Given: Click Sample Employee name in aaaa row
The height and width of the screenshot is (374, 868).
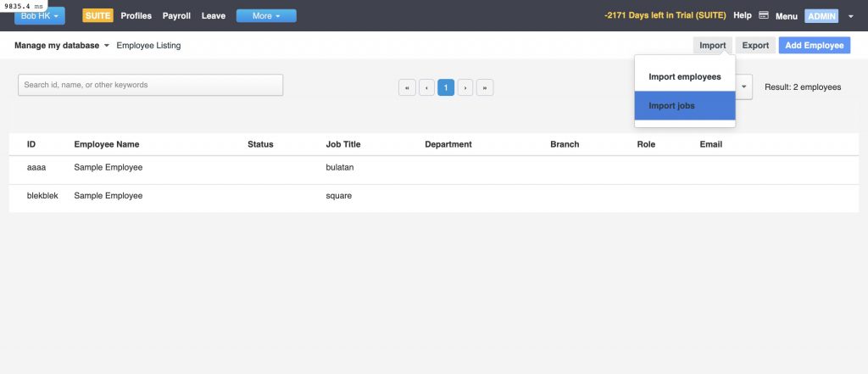Looking at the screenshot, I should [108, 167].
